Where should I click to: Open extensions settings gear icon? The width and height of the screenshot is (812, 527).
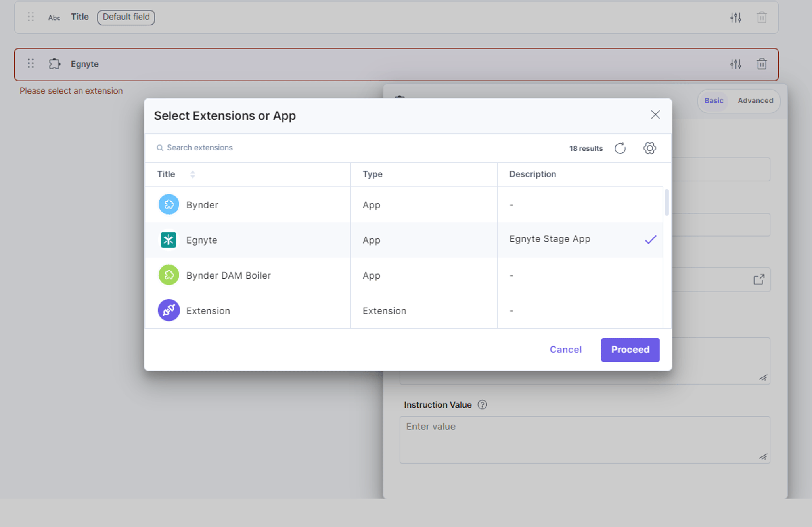649,148
